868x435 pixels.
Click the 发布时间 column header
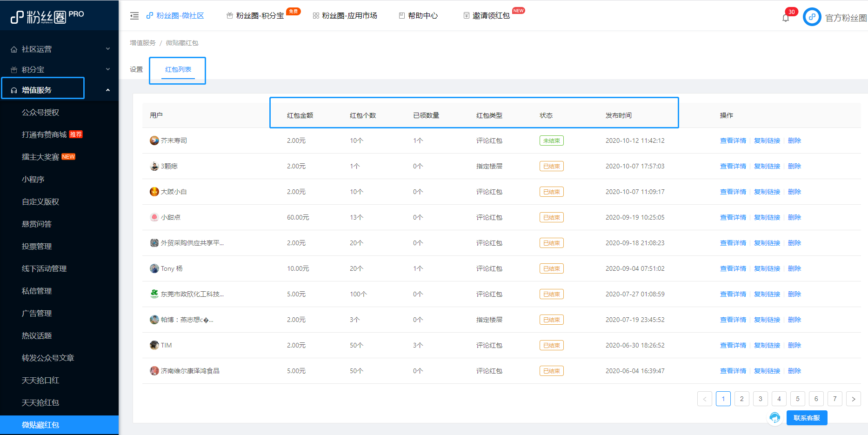pyautogui.click(x=619, y=115)
